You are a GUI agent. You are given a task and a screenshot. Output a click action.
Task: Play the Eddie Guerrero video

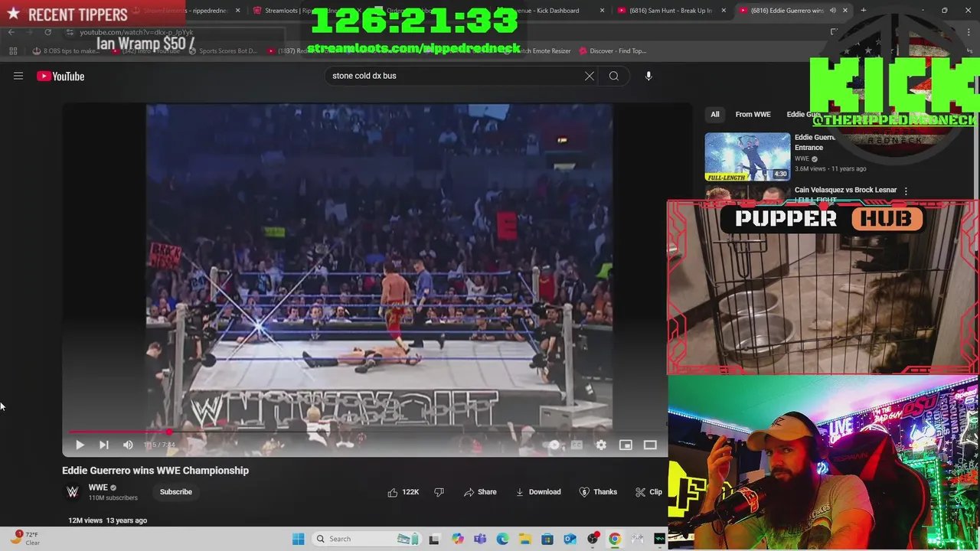(x=80, y=445)
